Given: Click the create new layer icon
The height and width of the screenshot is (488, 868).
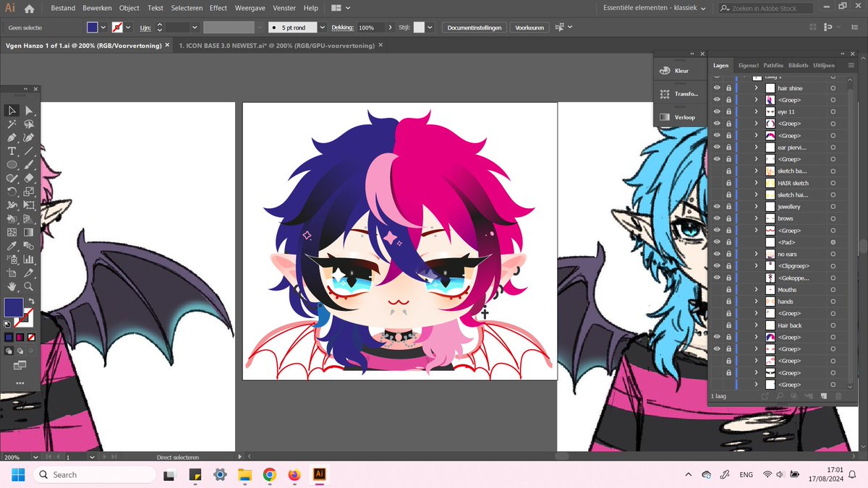Looking at the screenshot, I should [823, 396].
